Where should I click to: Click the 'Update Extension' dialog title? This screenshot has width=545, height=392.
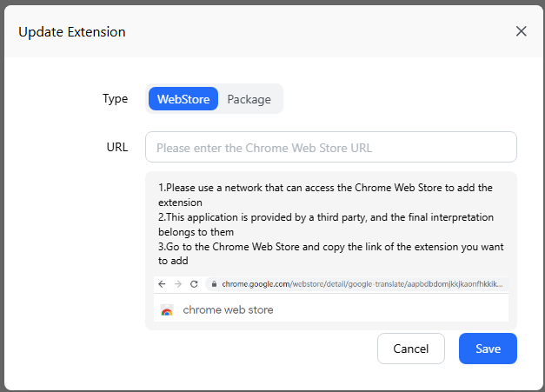[x=72, y=32]
